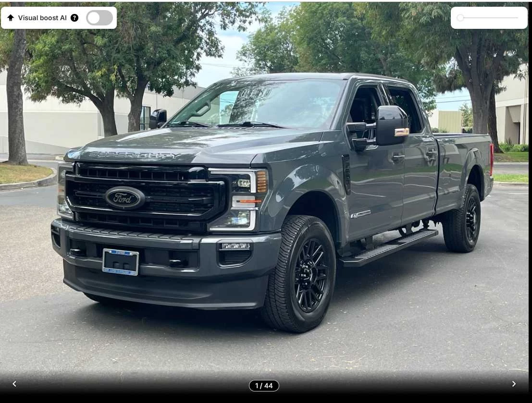Click the Ford oval logo on grille

point(125,198)
